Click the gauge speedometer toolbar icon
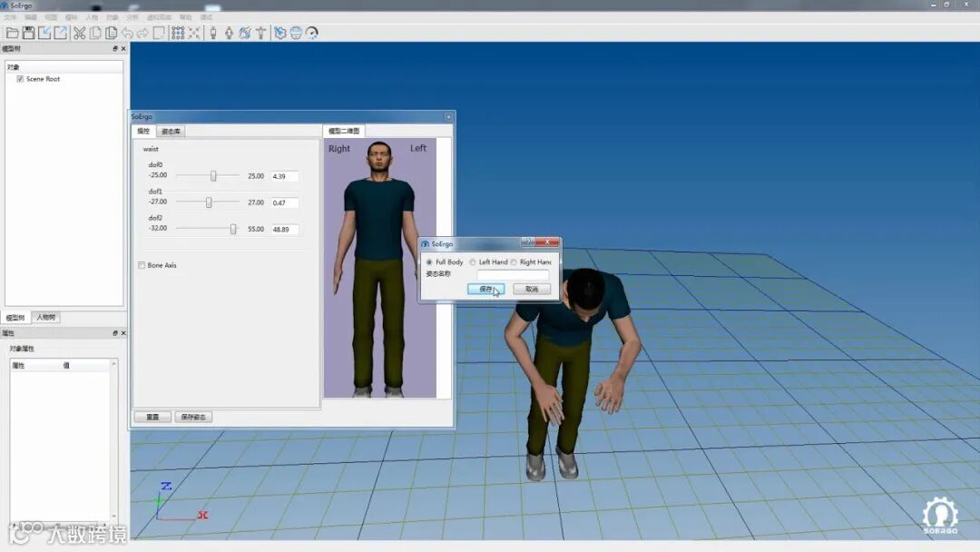Screen dimensions: 980x552 [312, 33]
